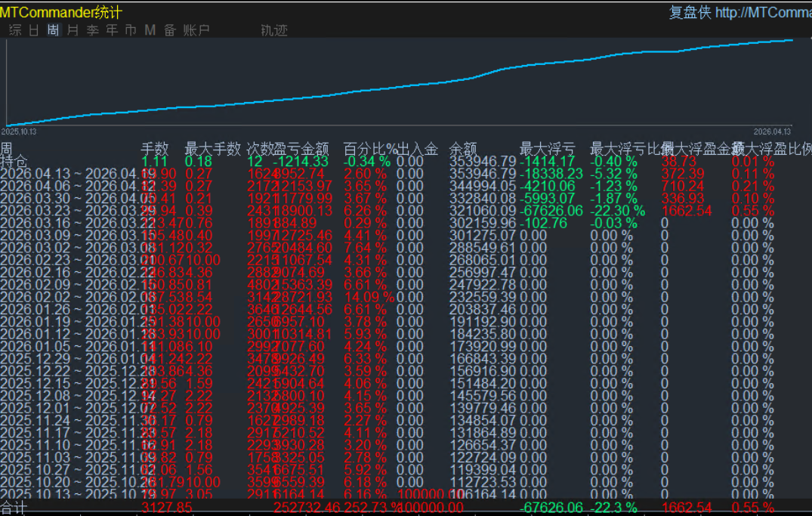Screen dimensions: 812x516
Task: Open the 备 notes tab
Action: [170, 30]
